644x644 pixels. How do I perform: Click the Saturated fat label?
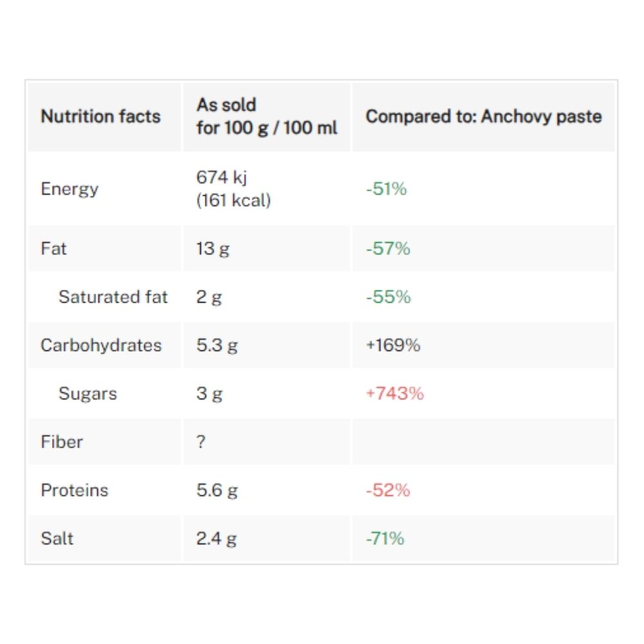pyautogui.click(x=113, y=297)
